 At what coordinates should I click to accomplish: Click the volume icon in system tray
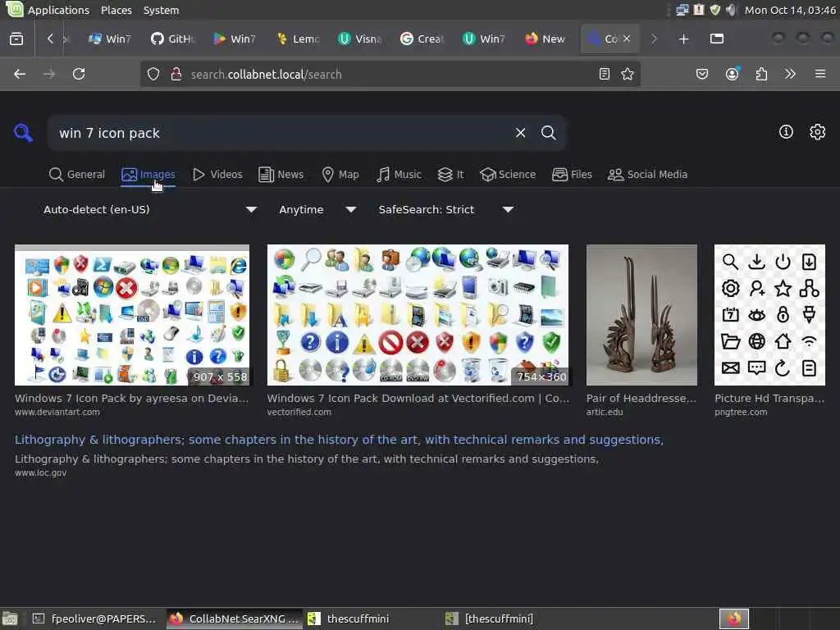coord(731,10)
